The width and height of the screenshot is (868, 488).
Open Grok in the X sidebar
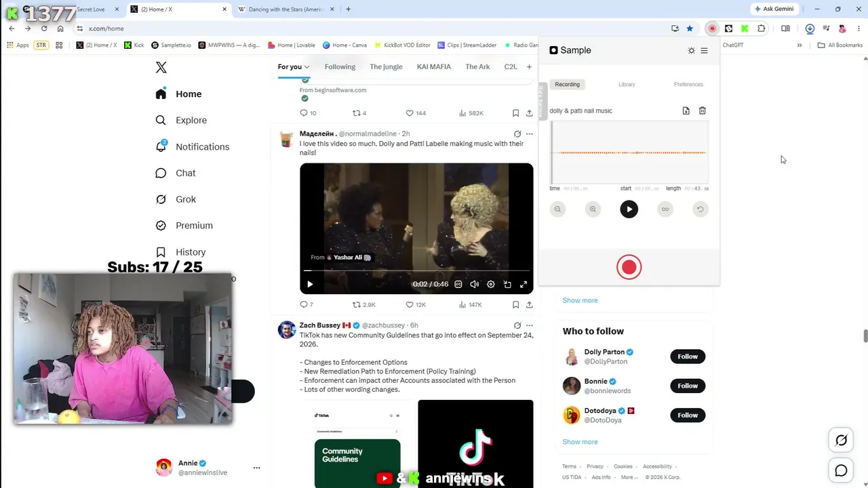[x=176, y=199]
